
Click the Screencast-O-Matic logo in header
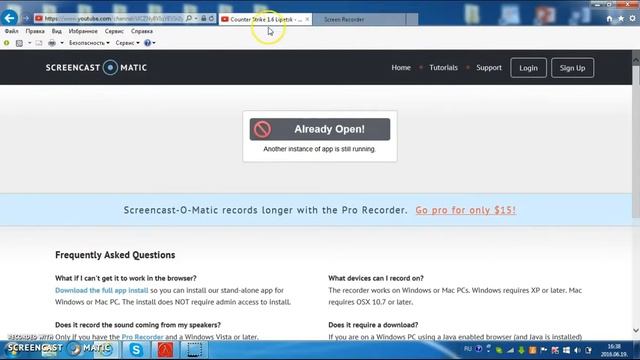96,67
